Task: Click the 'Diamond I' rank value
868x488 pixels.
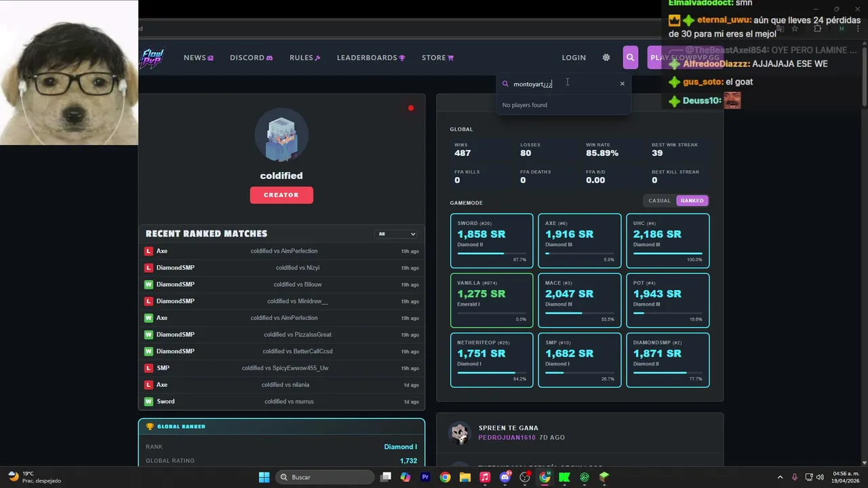Action: pyautogui.click(x=400, y=447)
